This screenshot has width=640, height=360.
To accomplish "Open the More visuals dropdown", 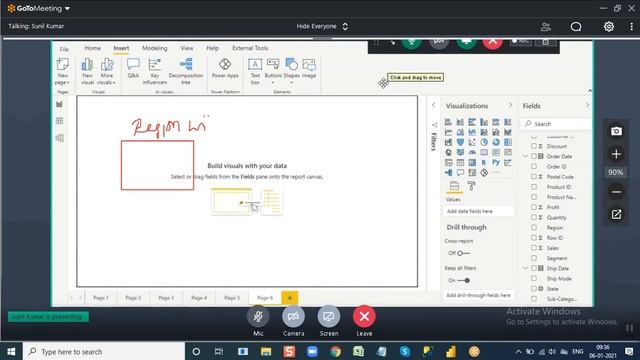I will pyautogui.click(x=107, y=82).
